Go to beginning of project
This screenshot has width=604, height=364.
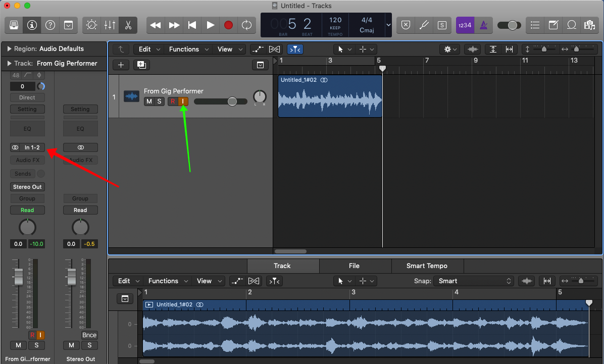(x=192, y=25)
